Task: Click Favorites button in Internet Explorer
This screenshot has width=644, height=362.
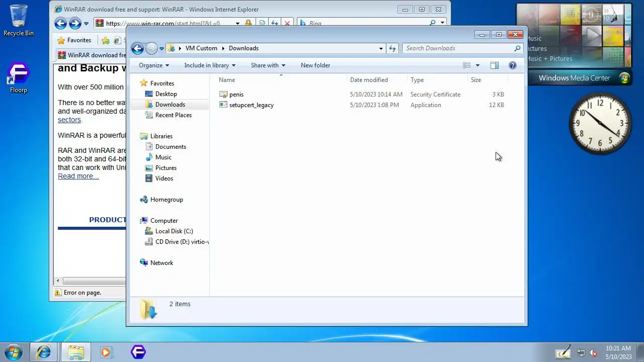Action: (74, 40)
